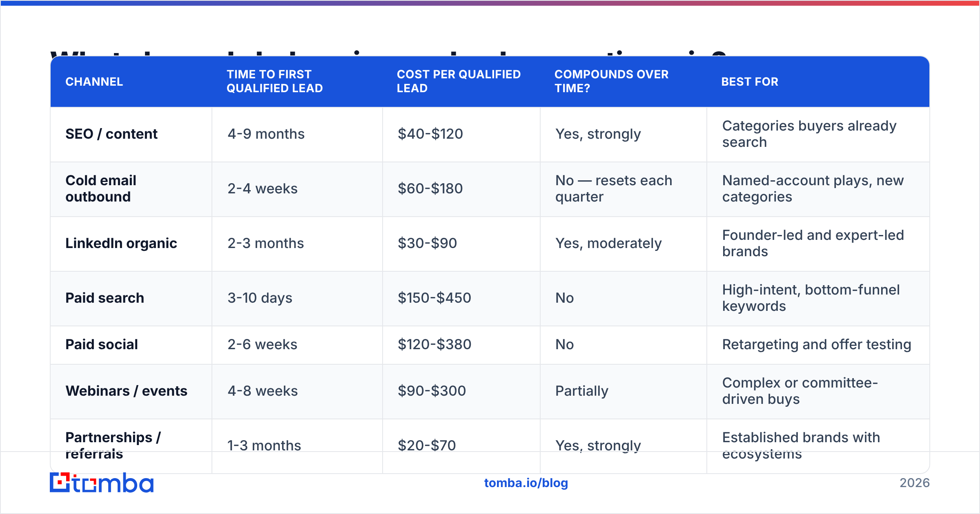Open the tomba.io/blog link

coord(526,483)
